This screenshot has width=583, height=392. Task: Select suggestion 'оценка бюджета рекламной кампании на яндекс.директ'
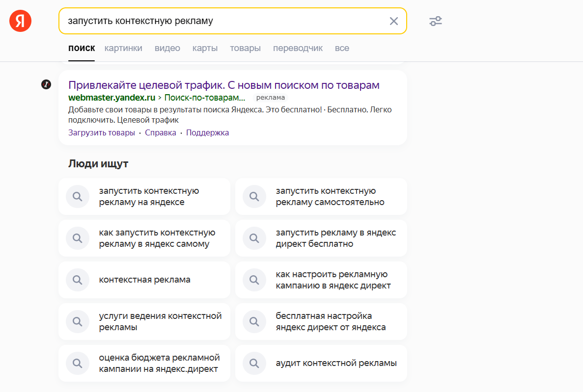144,363
